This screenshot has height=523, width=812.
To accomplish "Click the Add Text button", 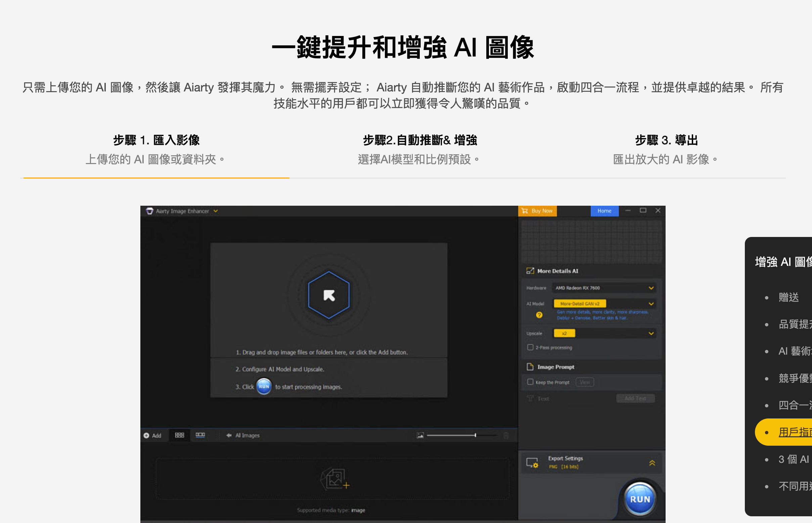I will pos(635,398).
